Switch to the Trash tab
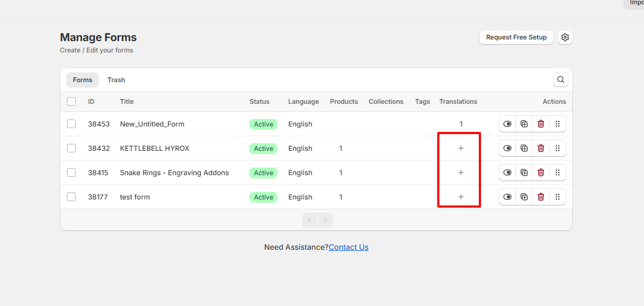 tap(116, 80)
